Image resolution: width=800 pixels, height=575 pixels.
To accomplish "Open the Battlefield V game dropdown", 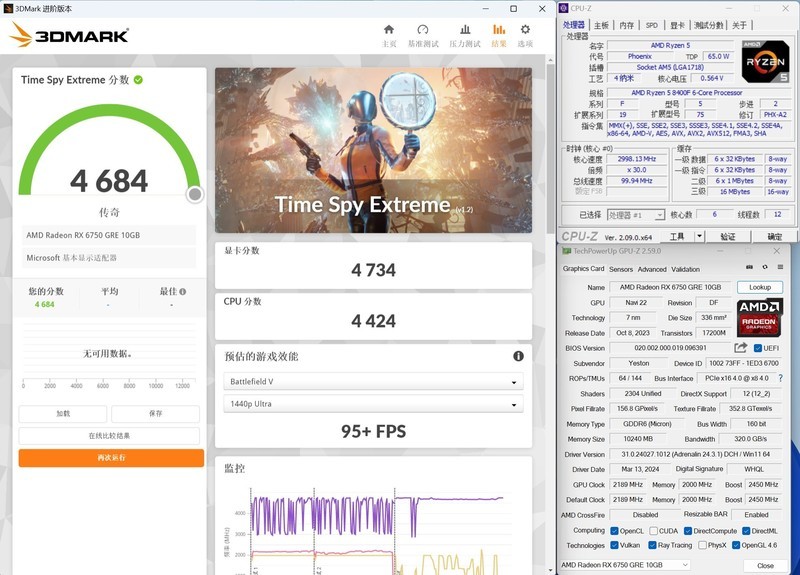I will coord(373,381).
